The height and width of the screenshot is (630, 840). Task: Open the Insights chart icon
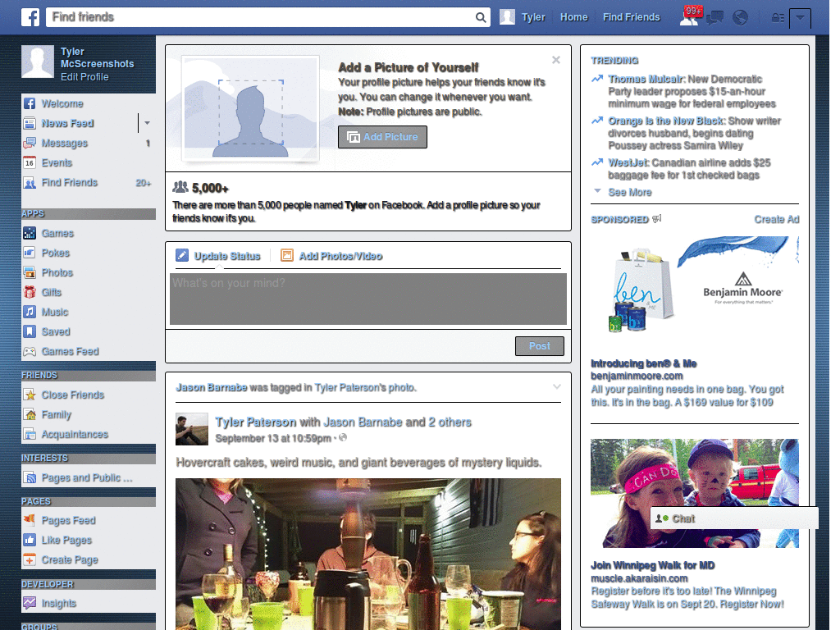point(30,603)
